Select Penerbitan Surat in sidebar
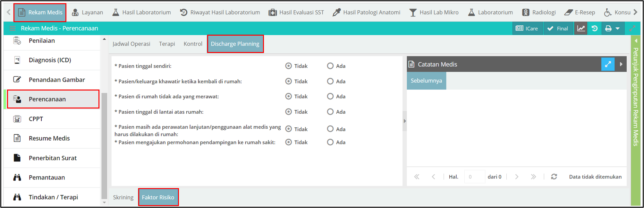 click(52, 158)
